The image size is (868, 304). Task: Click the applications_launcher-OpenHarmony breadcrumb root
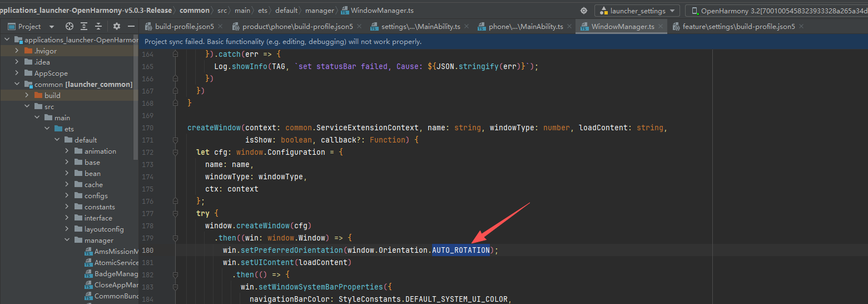point(86,11)
